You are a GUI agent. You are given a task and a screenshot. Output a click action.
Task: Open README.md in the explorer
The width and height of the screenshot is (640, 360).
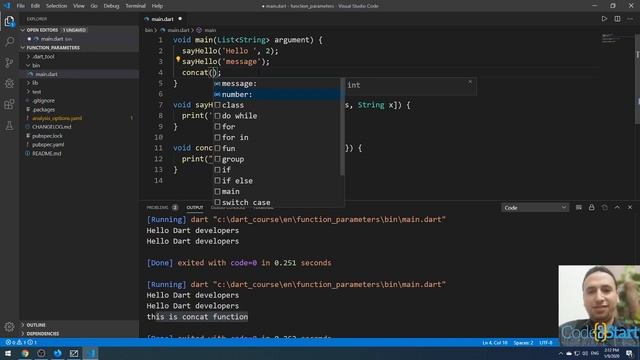47,153
